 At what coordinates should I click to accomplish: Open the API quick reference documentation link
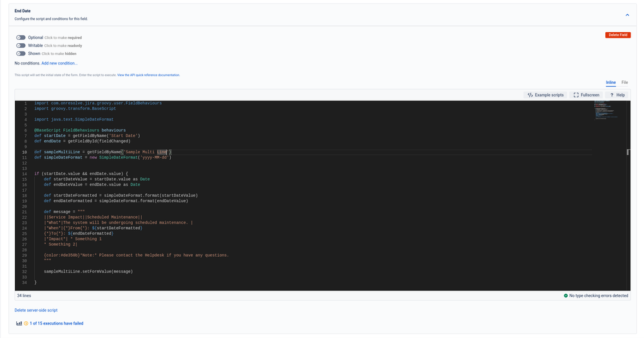point(148,75)
